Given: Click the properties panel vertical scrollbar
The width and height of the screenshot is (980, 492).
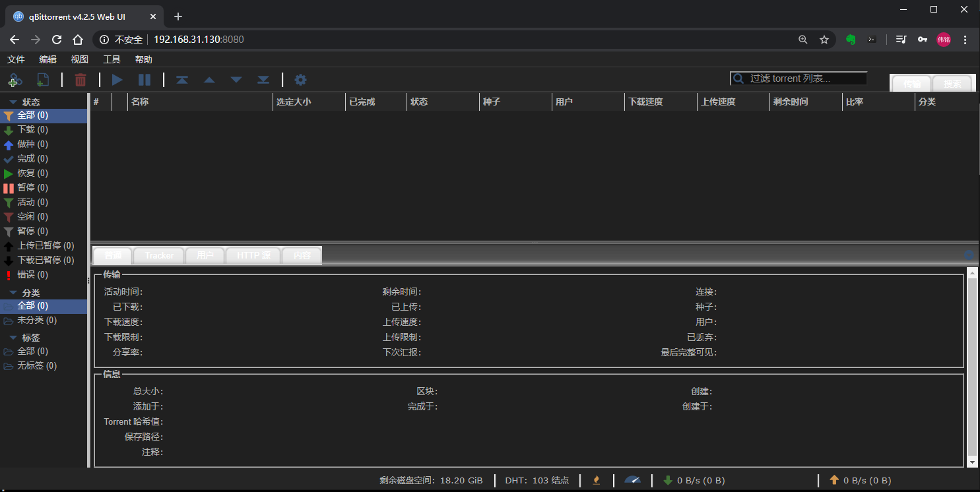Looking at the screenshot, I should tap(972, 367).
